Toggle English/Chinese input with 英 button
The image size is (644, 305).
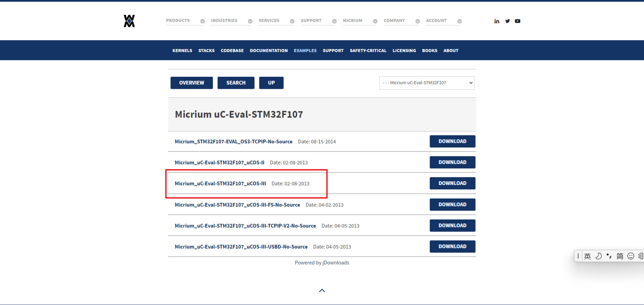point(587,256)
